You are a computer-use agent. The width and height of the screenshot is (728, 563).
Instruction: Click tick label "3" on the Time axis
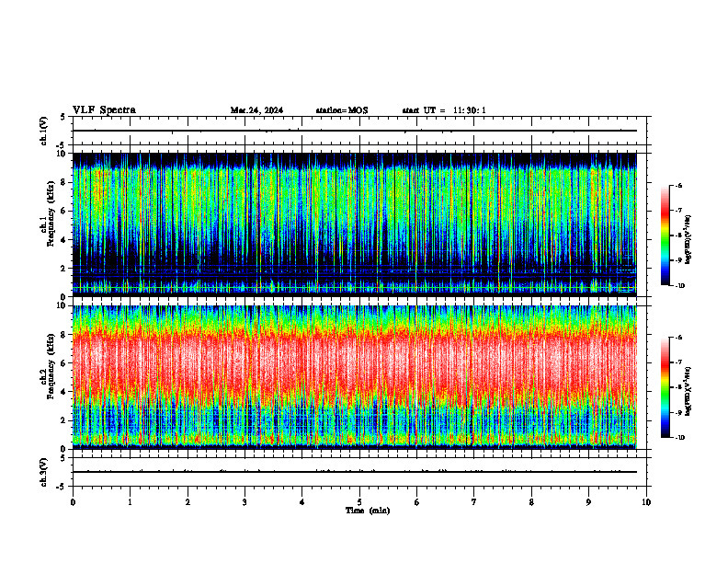[x=245, y=502]
